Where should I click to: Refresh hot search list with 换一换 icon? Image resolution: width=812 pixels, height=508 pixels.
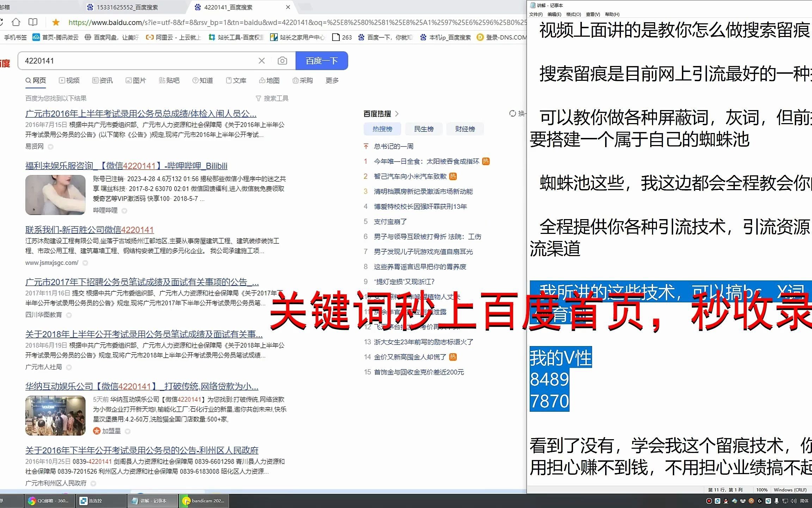coord(512,113)
